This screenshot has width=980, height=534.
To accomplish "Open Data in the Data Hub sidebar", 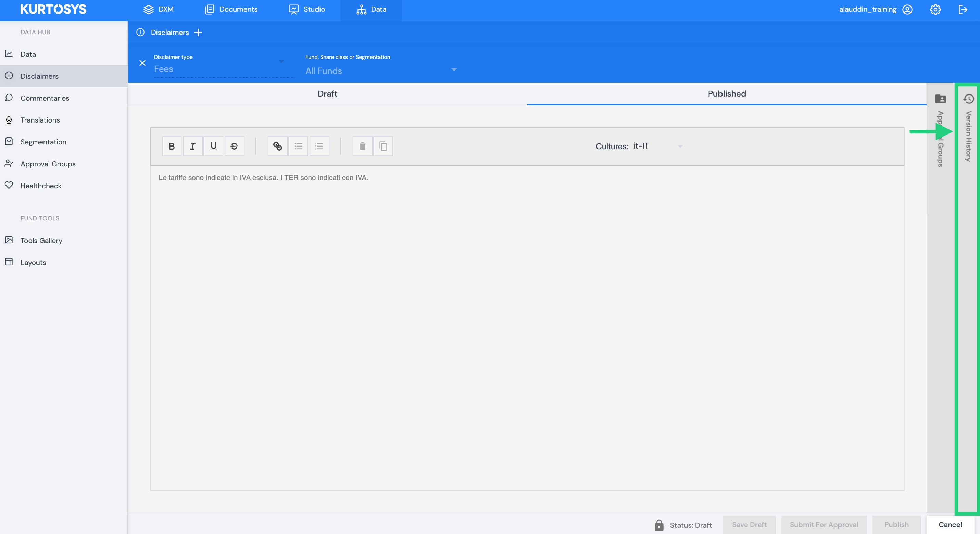I will (64, 54).
